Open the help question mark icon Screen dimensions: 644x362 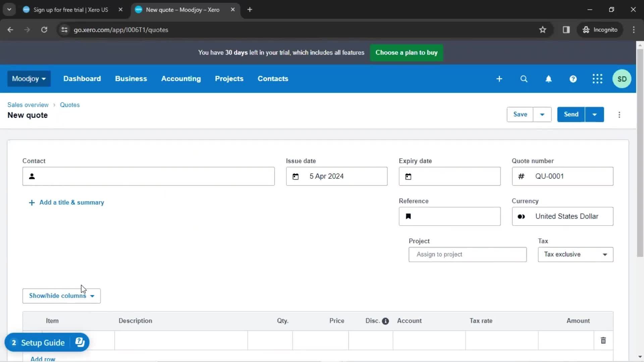tap(573, 79)
